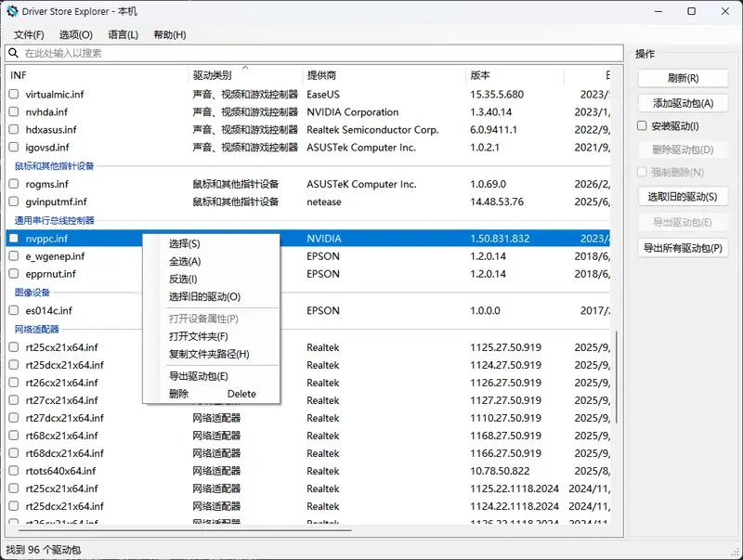This screenshot has height=560, width=743.
Task: Select the rt68cx21x64.inf row
Action: pos(308,436)
